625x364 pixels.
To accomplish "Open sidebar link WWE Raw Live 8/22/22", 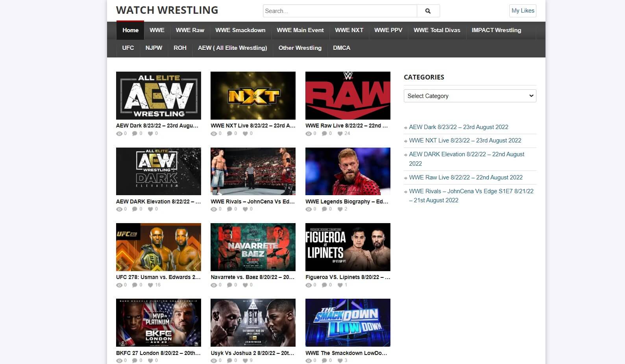I will click(x=466, y=177).
